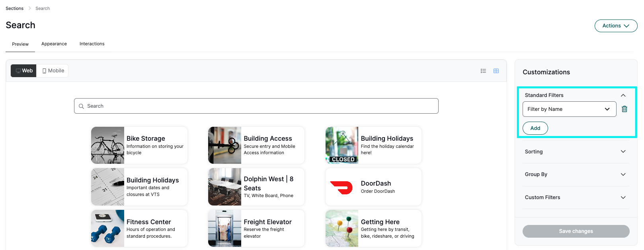Click 'Secure entry and Mobile Access information'
This screenshot has width=644, height=250.
269,149
